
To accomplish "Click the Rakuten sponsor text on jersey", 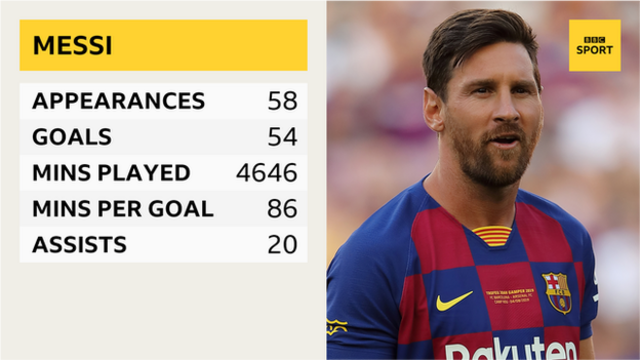I will pos(511,349).
